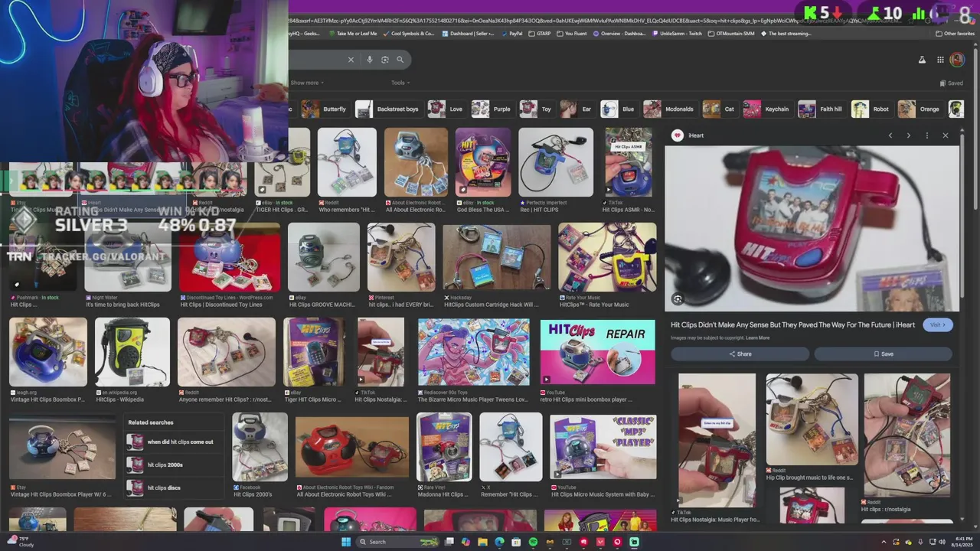Open the Other favorites folder

coord(955,34)
